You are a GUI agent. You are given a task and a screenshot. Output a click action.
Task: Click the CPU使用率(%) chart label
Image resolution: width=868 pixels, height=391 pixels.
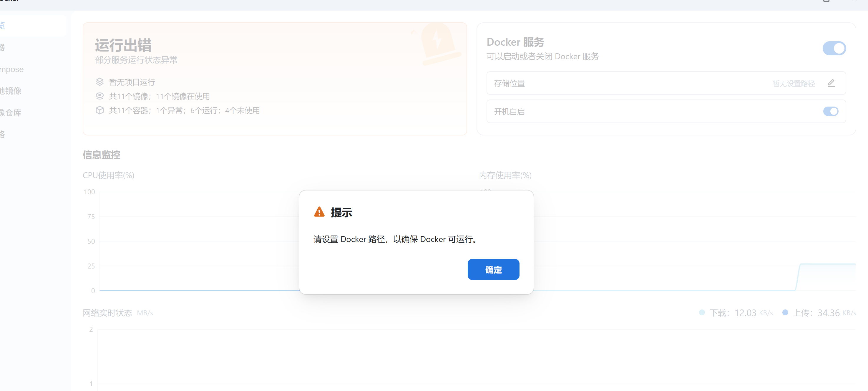[109, 175]
